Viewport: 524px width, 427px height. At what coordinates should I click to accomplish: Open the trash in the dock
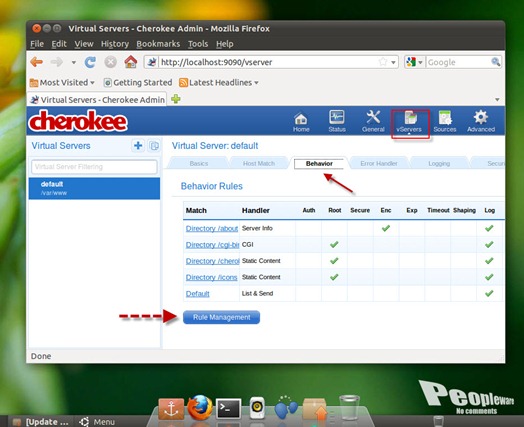pyautogui.click(x=349, y=407)
